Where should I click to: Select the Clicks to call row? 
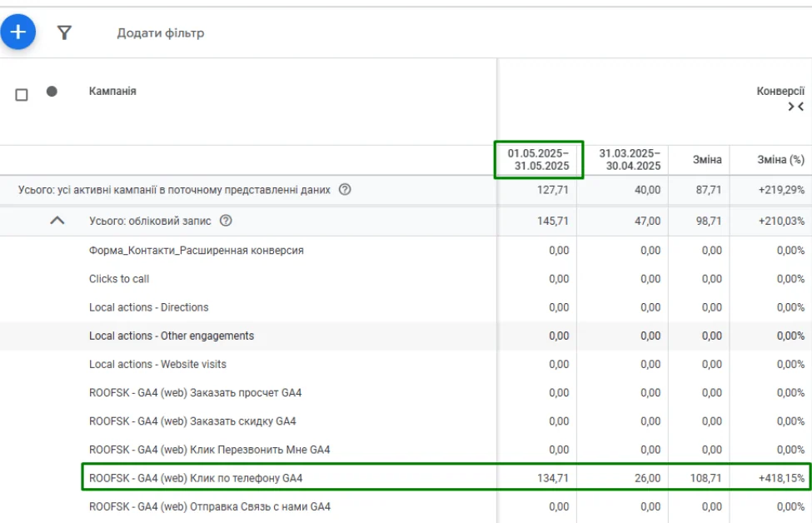click(x=406, y=279)
